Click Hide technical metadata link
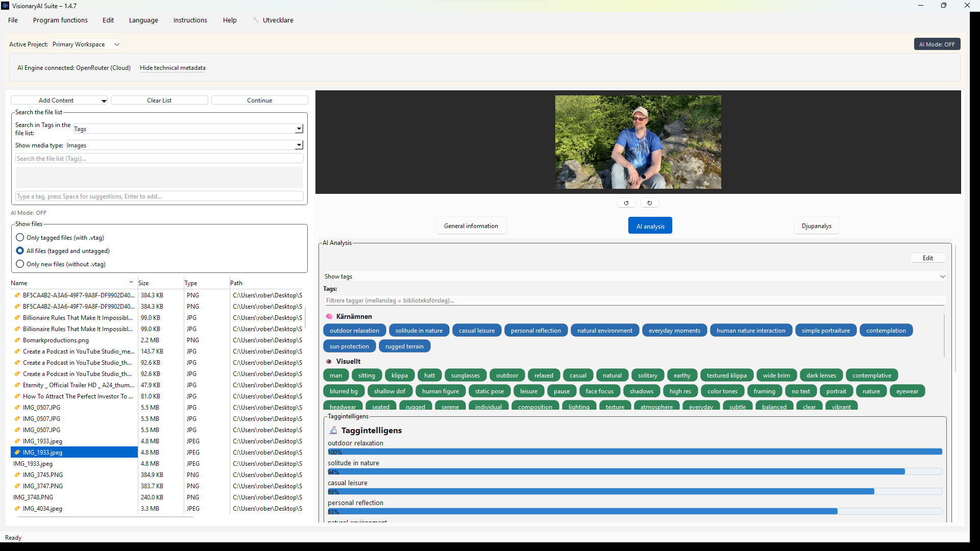This screenshot has width=980, height=551. click(x=173, y=68)
